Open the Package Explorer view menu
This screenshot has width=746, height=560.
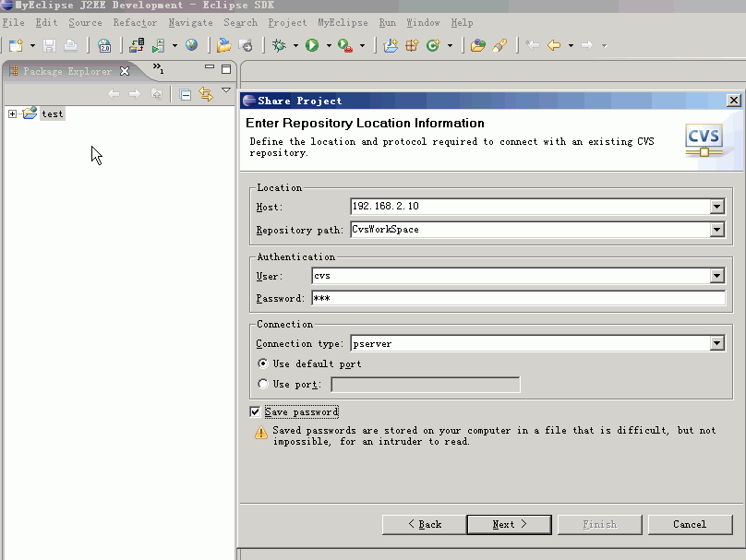point(226,90)
